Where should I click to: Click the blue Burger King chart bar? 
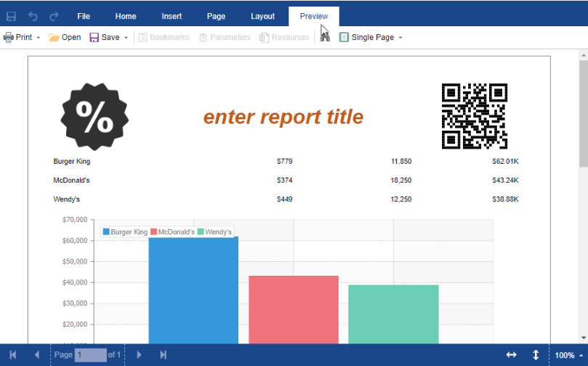(193, 290)
